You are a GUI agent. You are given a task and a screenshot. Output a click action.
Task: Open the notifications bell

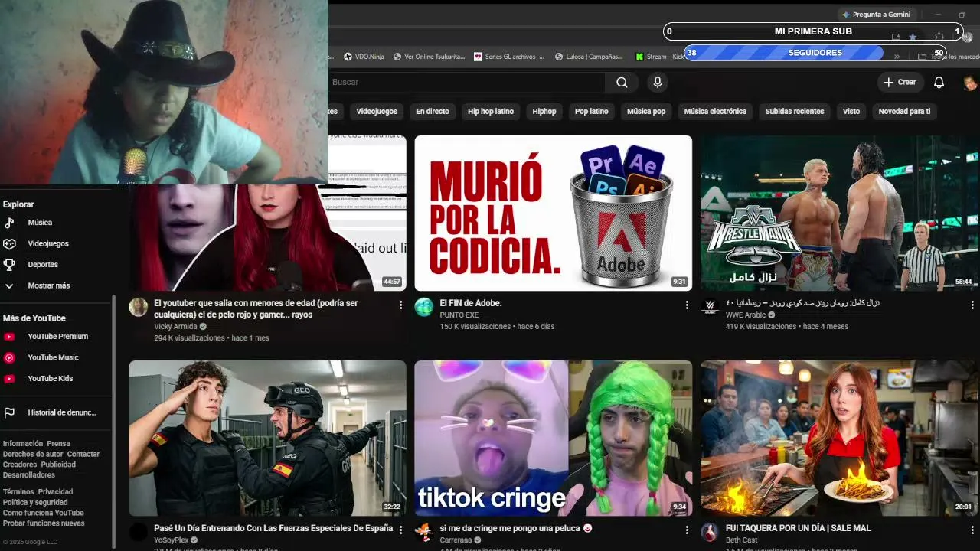point(939,82)
